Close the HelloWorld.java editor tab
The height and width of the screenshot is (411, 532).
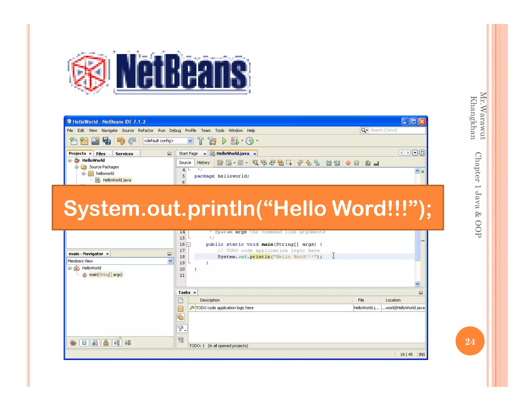(255, 154)
